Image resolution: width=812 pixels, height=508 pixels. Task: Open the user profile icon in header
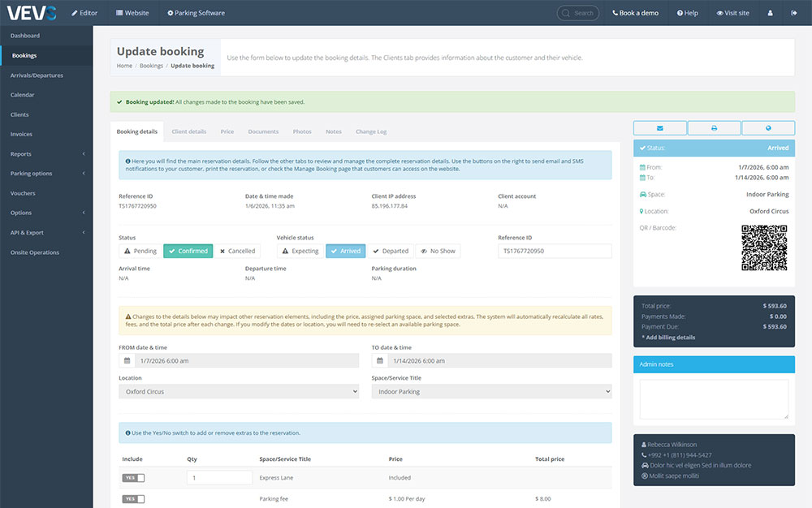[771, 13]
